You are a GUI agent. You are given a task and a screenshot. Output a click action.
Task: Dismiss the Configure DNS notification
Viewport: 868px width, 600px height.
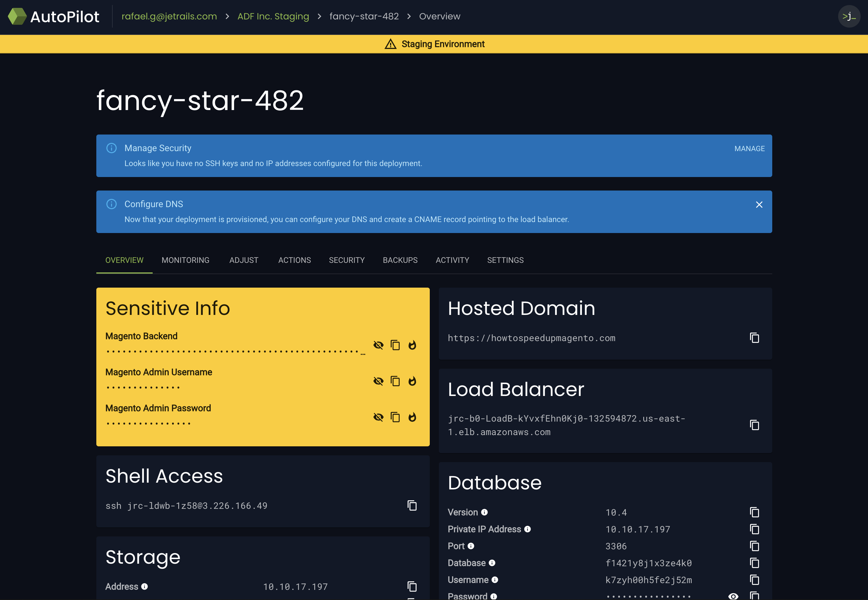(x=759, y=205)
